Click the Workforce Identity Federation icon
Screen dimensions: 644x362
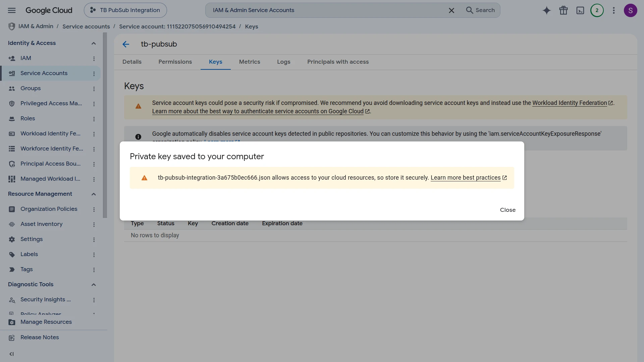coord(12,149)
